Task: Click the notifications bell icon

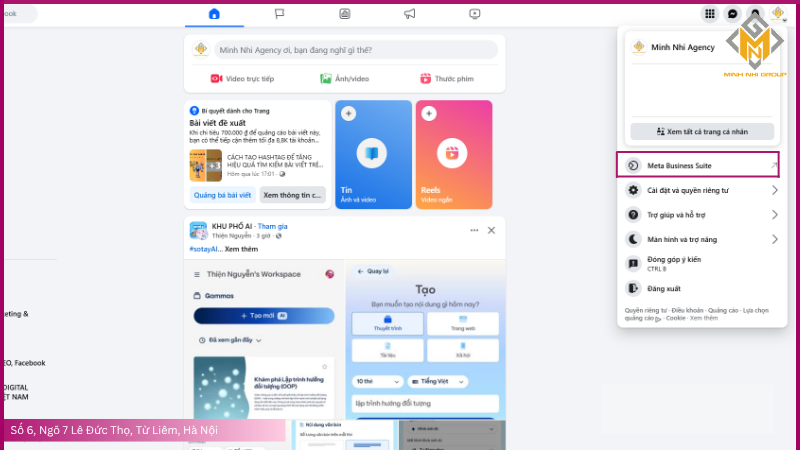Action: (755, 14)
